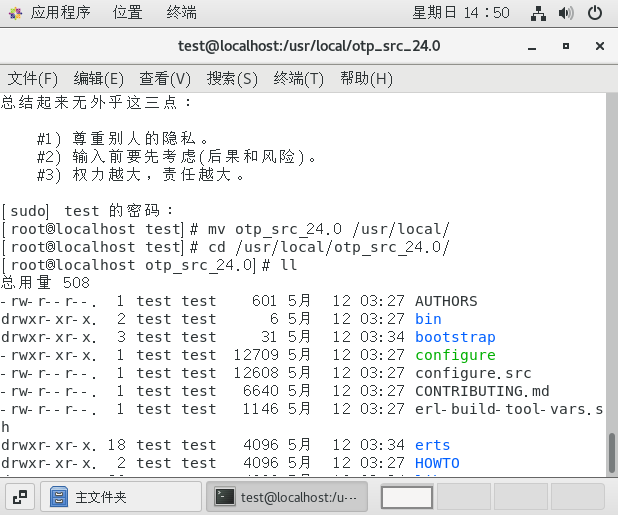The height and width of the screenshot is (515, 618).
Task: Click the green configure file name
Action: tap(455, 355)
